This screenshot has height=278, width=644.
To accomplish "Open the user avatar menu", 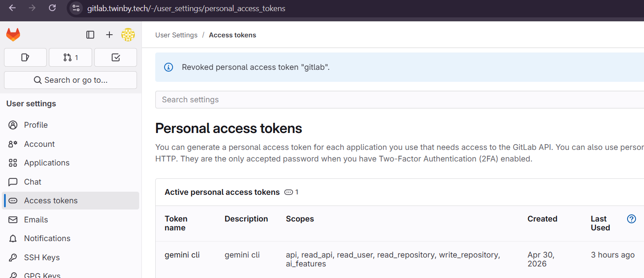I will pos(128,35).
